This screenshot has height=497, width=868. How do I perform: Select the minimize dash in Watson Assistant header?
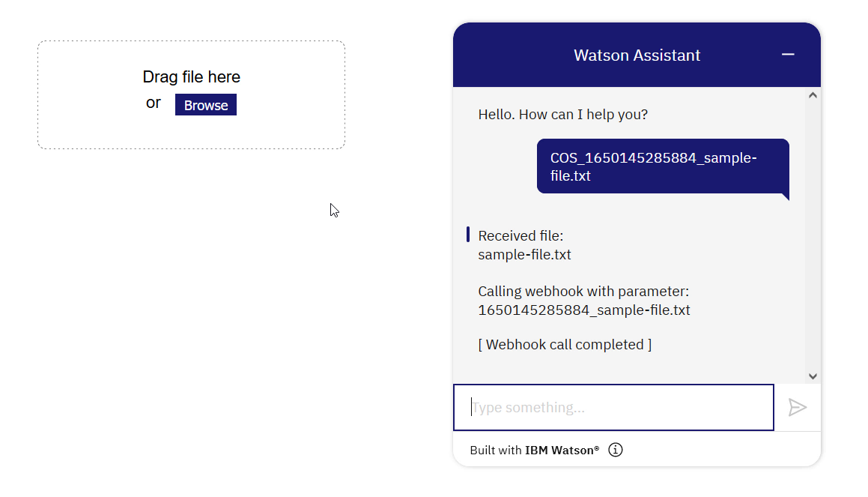point(787,54)
